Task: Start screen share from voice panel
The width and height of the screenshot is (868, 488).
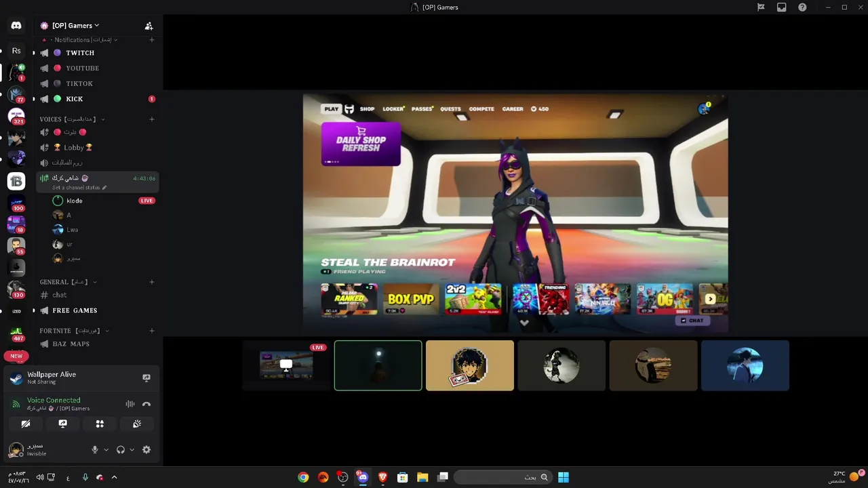Action: coord(62,424)
